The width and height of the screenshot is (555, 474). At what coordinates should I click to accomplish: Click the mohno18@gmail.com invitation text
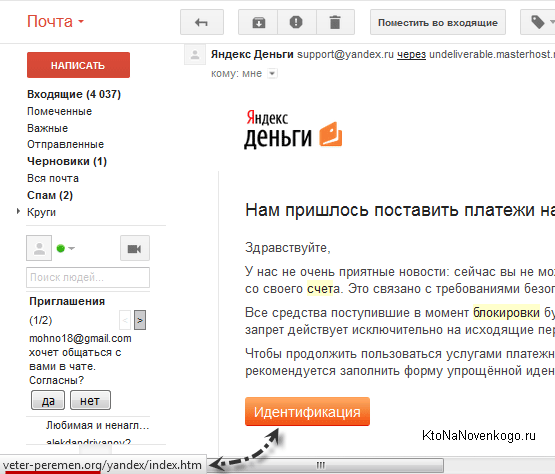(x=80, y=338)
